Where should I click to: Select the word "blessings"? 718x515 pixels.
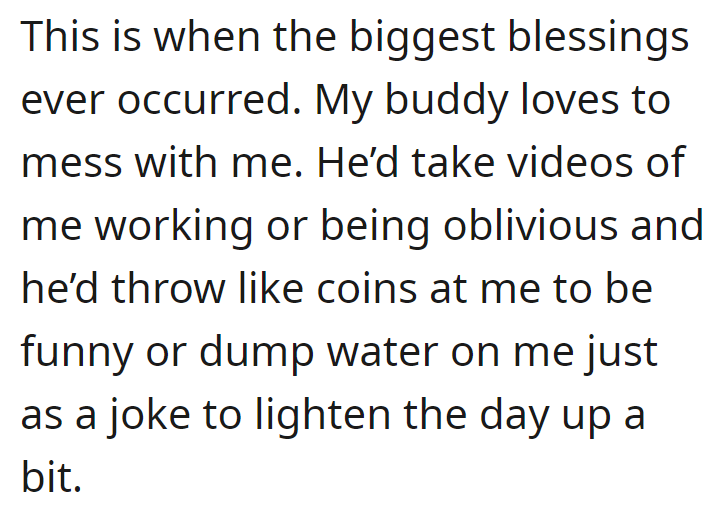(598, 39)
